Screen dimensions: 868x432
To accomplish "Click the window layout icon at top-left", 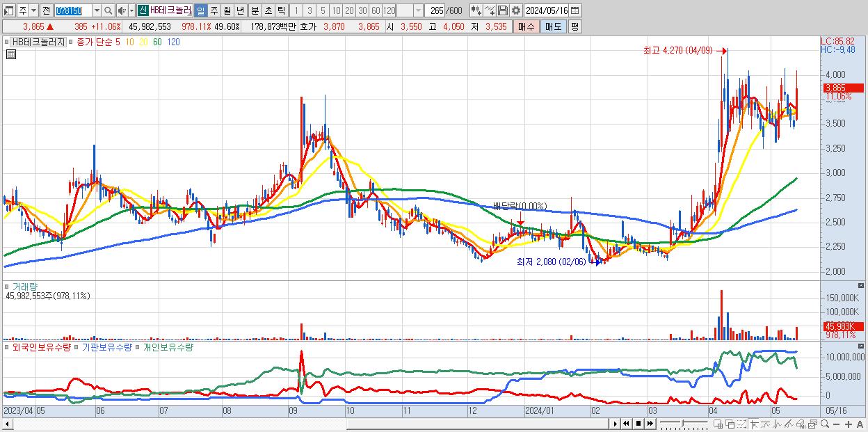I will pos(9,10).
